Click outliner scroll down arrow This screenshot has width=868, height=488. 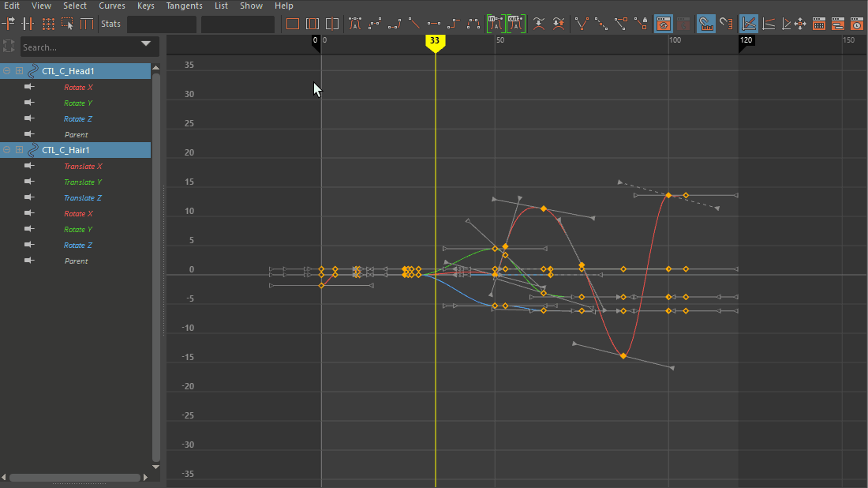pos(156,467)
